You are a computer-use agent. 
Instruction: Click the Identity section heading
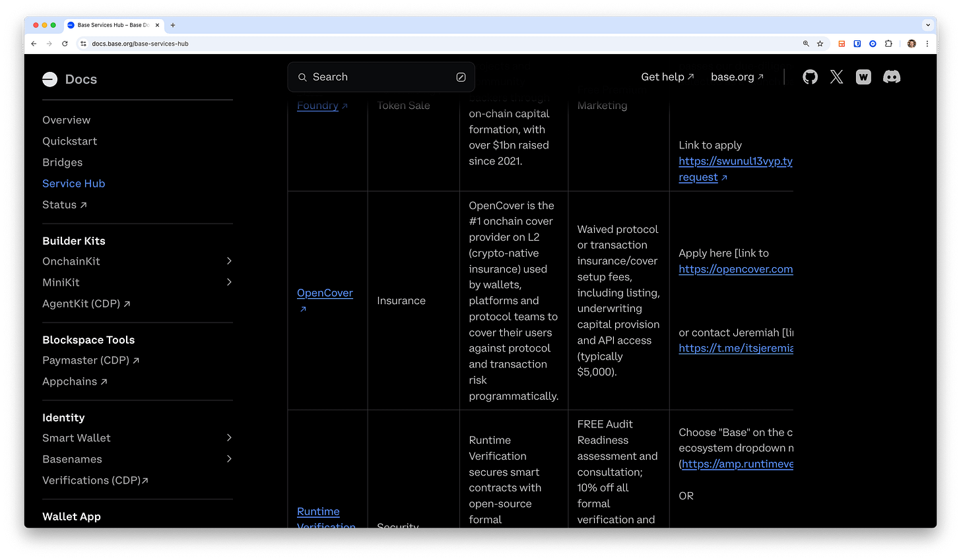tap(63, 418)
